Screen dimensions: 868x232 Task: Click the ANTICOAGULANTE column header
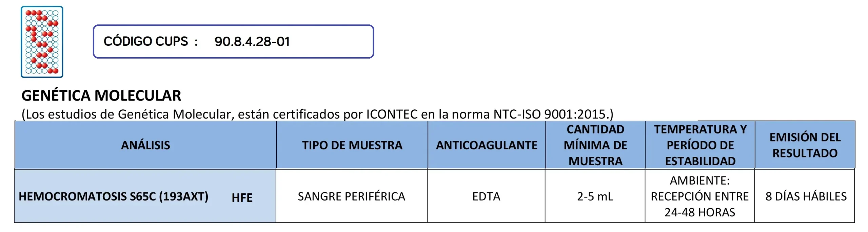coord(487,145)
